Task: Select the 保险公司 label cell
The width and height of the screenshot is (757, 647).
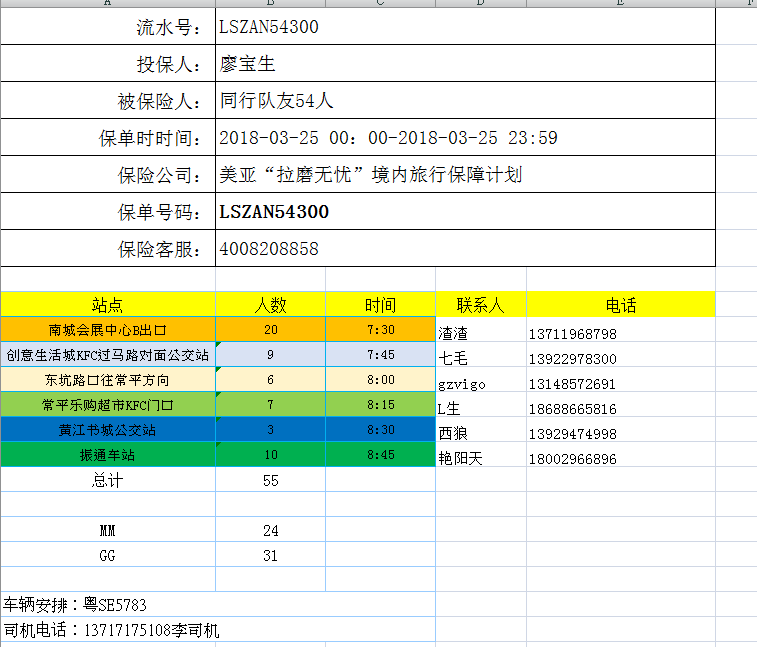Action: point(108,174)
